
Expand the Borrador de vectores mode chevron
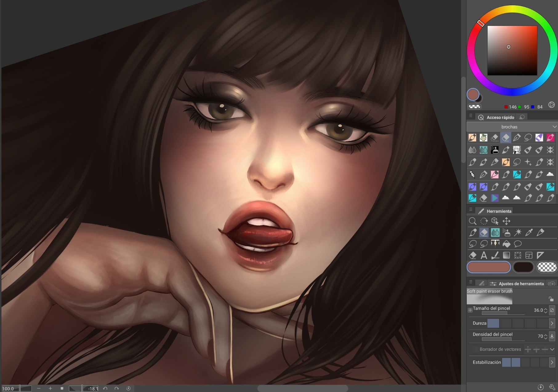(552, 349)
